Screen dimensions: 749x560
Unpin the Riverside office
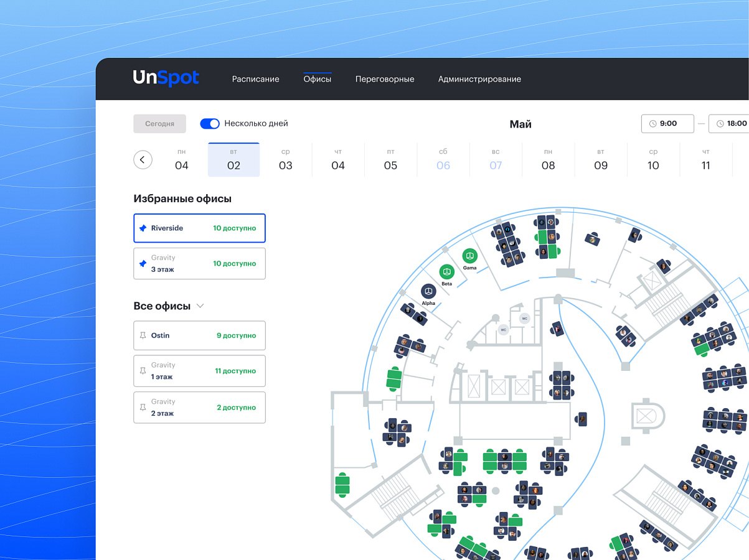(143, 228)
